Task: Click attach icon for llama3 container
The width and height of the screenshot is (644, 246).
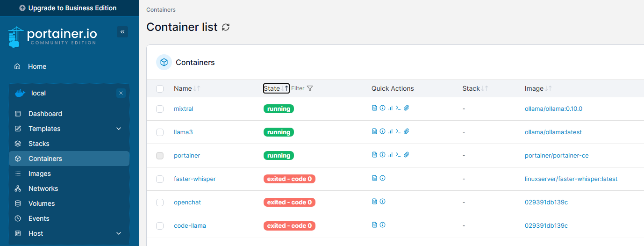Action: tap(406, 131)
